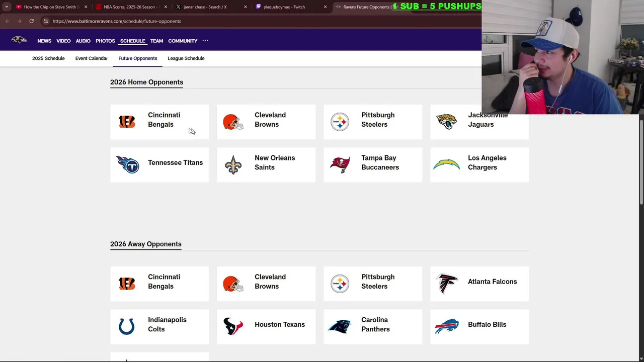Click the Tennessee Titans team name
Screen dimensions: 644x362
[x=175, y=163]
